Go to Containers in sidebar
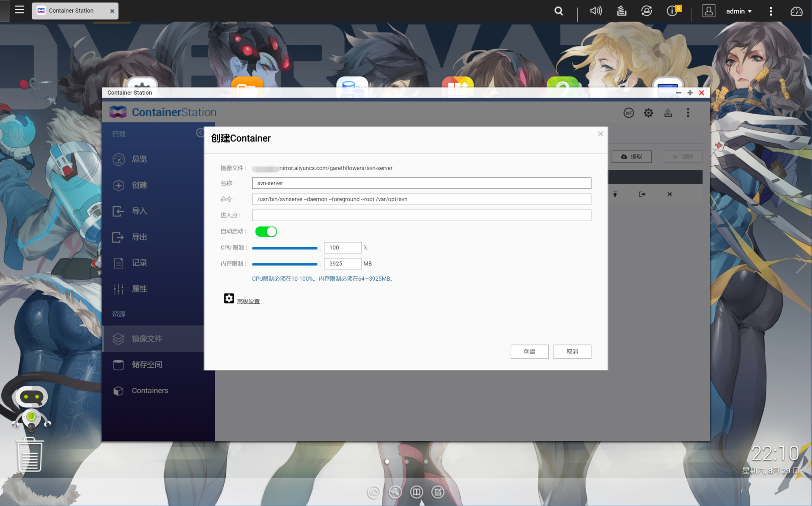812x506 pixels. 150,391
